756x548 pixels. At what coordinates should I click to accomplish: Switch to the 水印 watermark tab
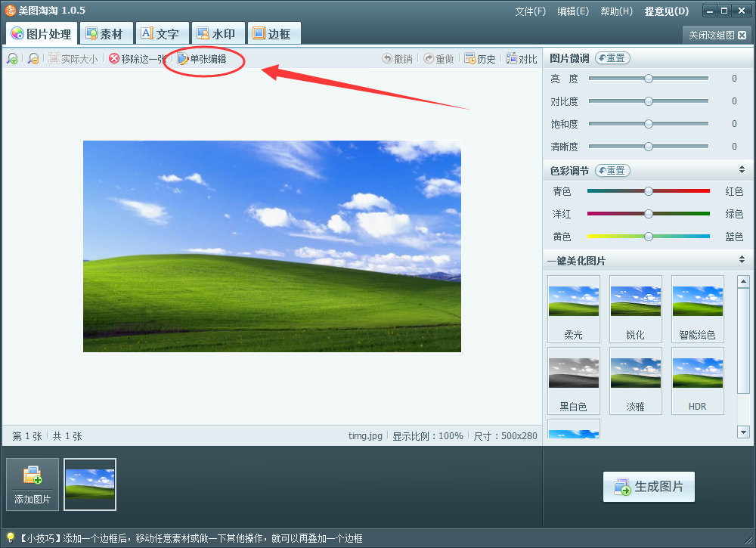click(217, 33)
